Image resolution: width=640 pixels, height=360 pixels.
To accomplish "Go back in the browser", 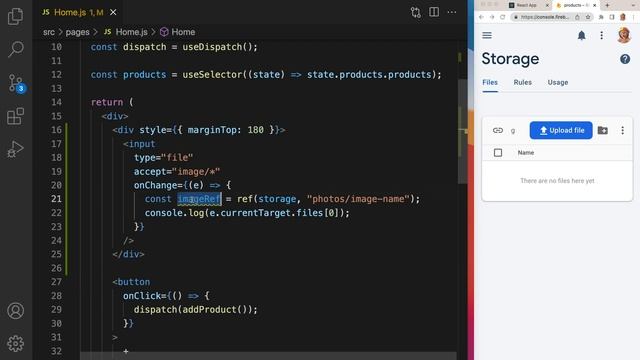I will [x=481, y=17].
